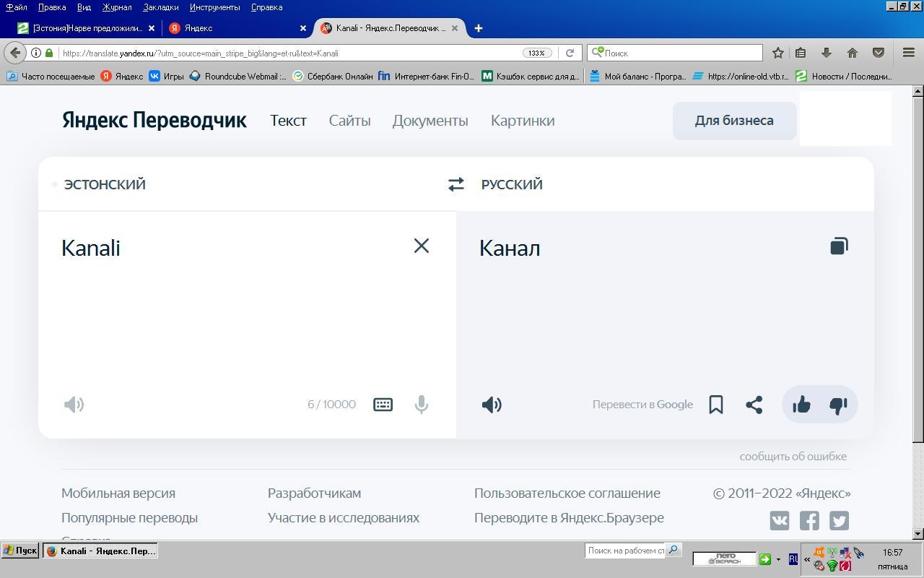Click Перевести в Google link
The image size is (924, 578).
pyautogui.click(x=642, y=405)
